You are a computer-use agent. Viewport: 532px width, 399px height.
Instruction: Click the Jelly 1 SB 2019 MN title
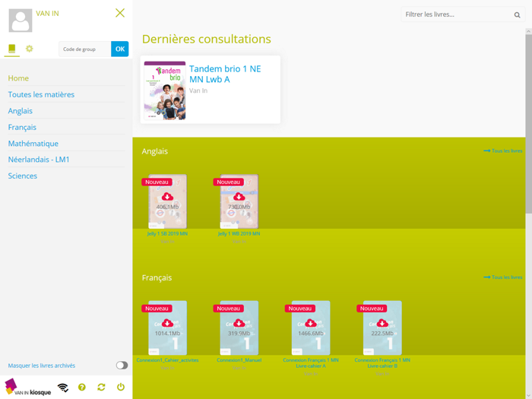tap(167, 234)
